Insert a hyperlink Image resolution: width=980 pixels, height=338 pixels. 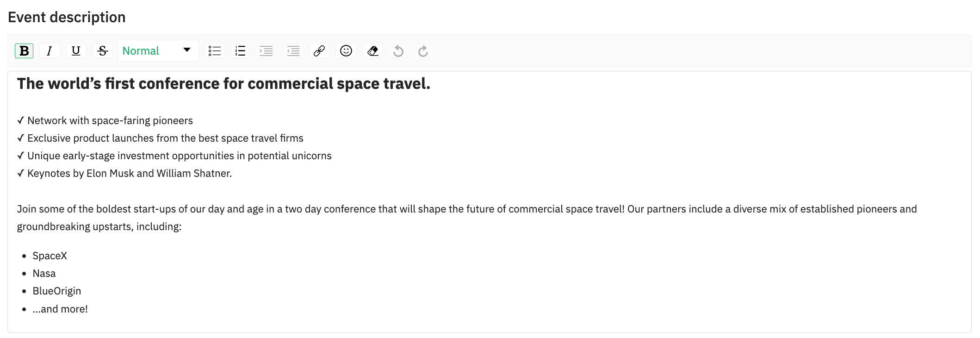click(x=319, y=51)
